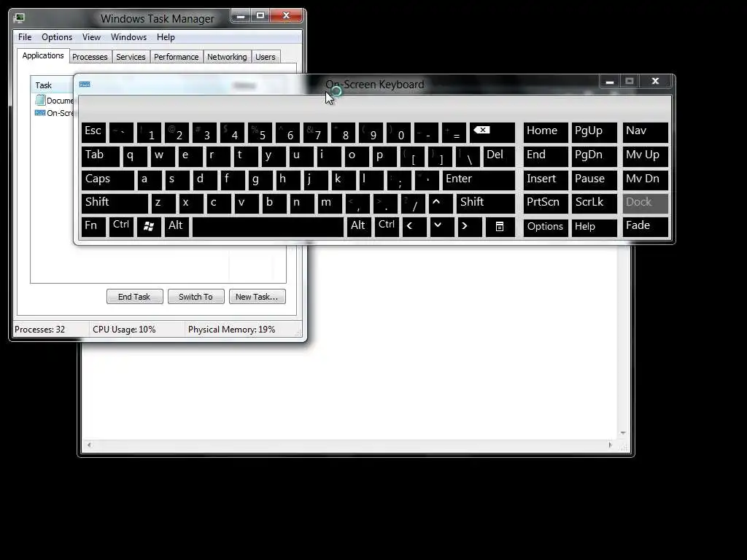Click the Pause key

594,179
